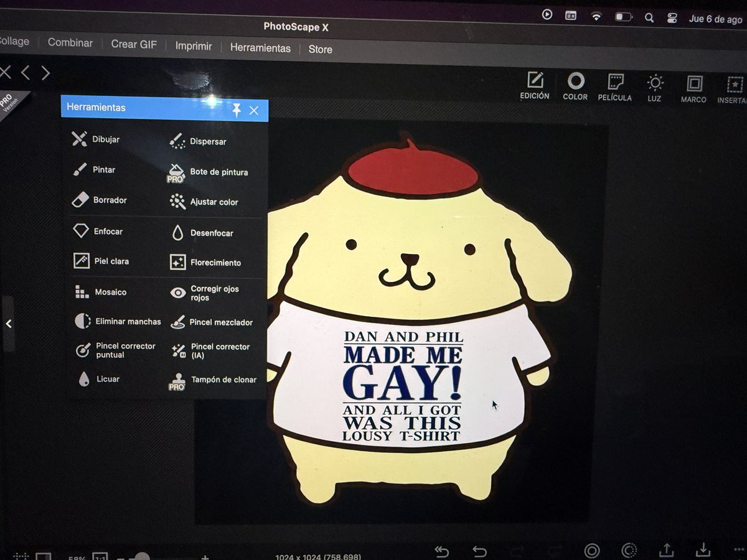Choose the Bote de pintura tool
Image resolution: width=747 pixels, height=560 pixels.
(x=207, y=172)
